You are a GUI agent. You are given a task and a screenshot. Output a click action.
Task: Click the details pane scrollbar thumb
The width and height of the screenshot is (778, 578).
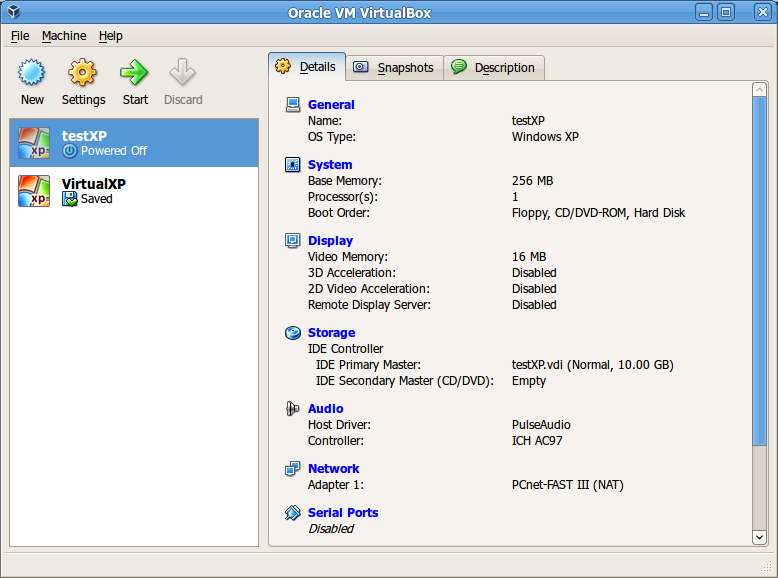759,270
